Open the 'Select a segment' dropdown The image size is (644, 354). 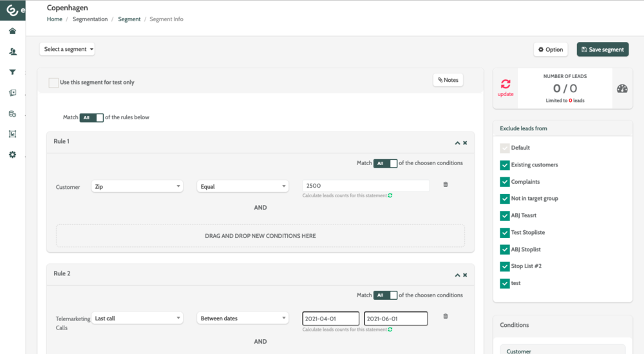point(68,50)
